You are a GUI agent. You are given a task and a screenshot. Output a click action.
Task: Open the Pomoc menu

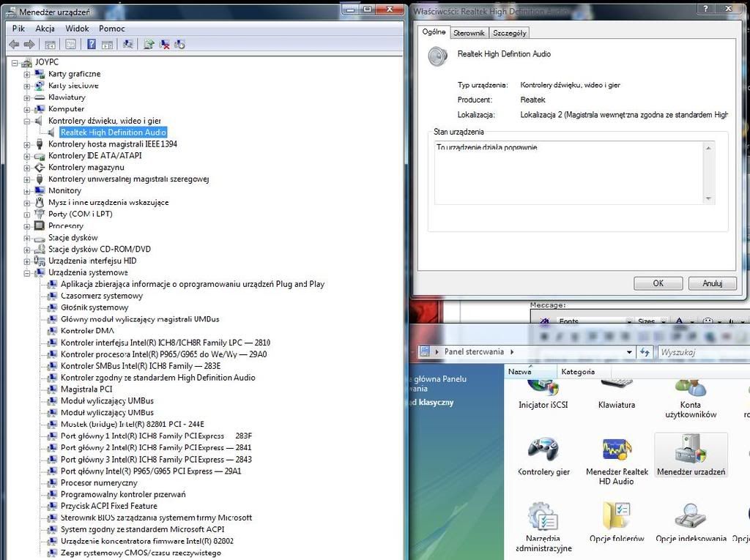[x=112, y=29]
